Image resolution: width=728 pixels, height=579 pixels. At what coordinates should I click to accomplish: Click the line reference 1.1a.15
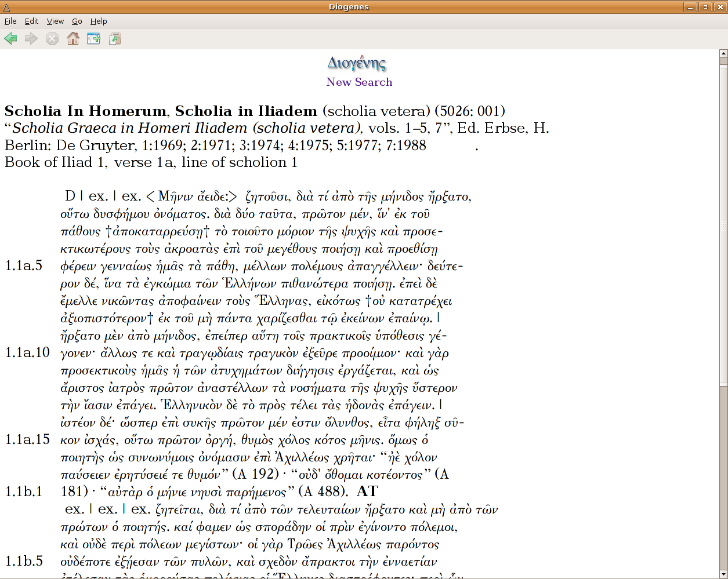[x=27, y=440]
